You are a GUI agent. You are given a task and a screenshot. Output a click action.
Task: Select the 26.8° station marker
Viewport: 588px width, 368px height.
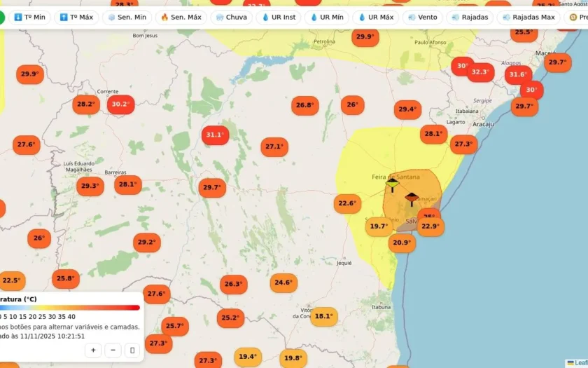[x=305, y=106]
